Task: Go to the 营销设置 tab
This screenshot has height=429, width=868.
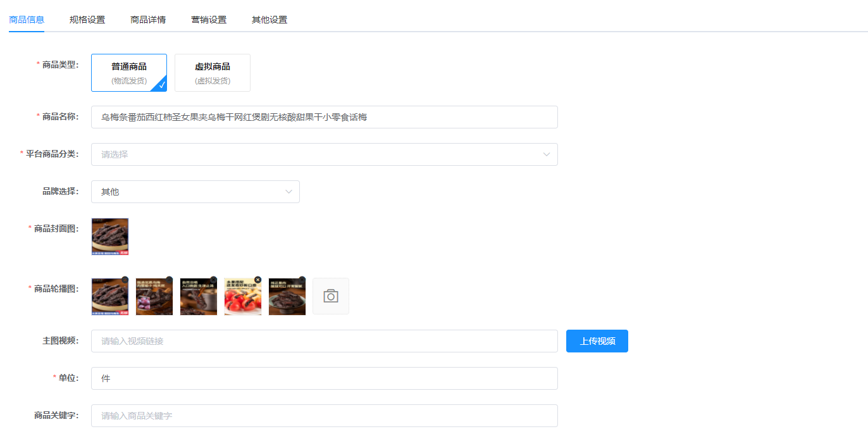Action: (x=209, y=20)
